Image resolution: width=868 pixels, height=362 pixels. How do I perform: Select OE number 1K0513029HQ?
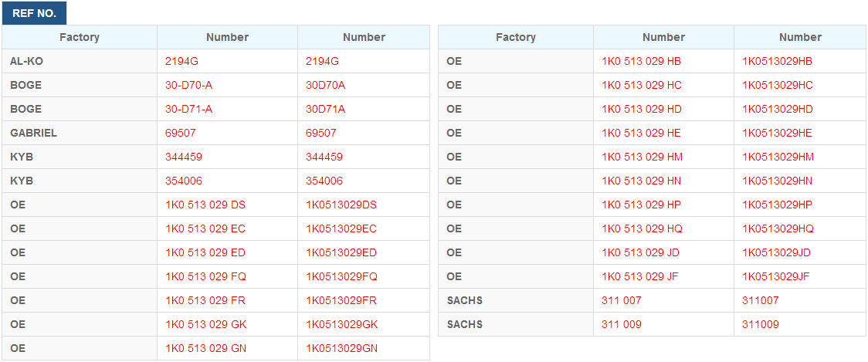pyautogui.click(x=778, y=228)
